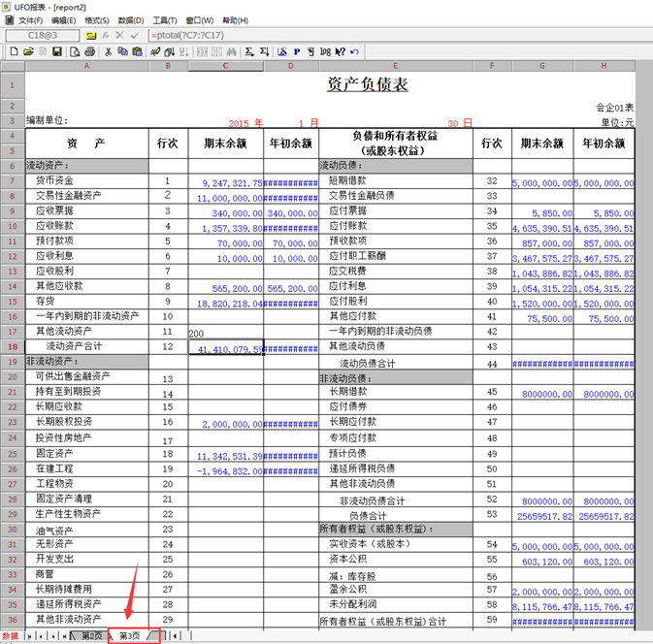This screenshot has height=644, width=653.
Task: Select row 7 header
Action: point(13,181)
